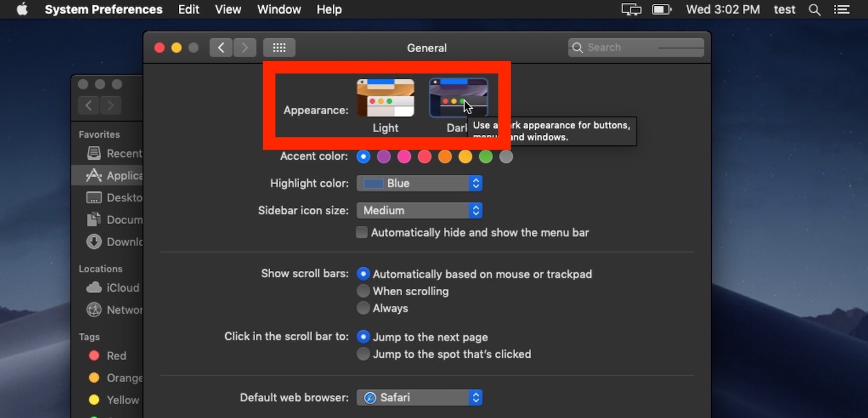Open the Highlight color dropdown
Screen dimensions: 868x418
click(420, 184)
